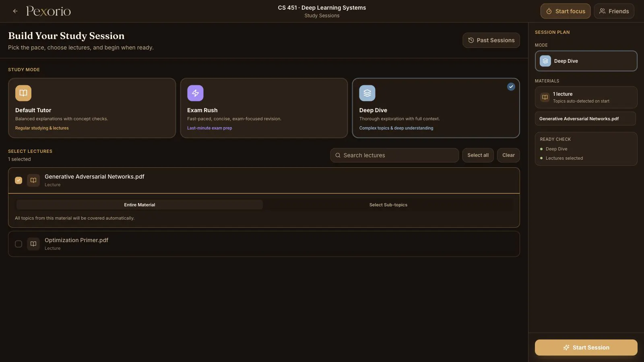Focus the Search lectures field
Screen dimensions: 644x362
[x=394, y=155]
